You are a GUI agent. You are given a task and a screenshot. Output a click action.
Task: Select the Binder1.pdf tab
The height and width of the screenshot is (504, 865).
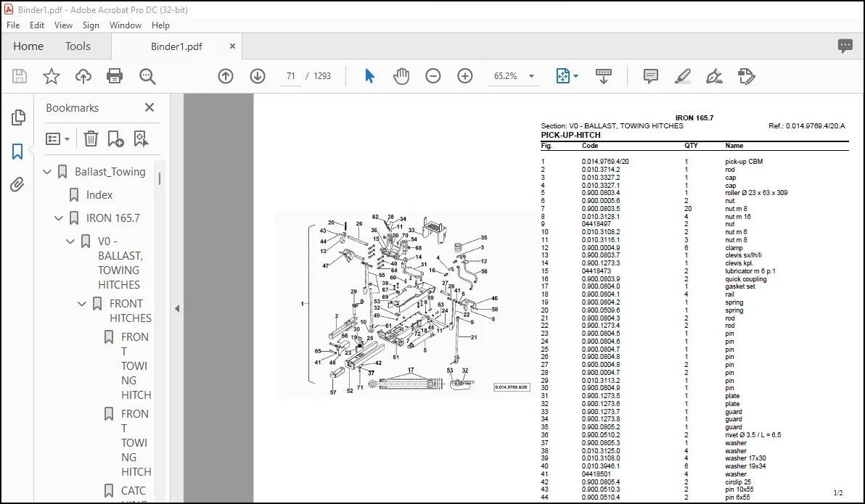click(176, 46)
